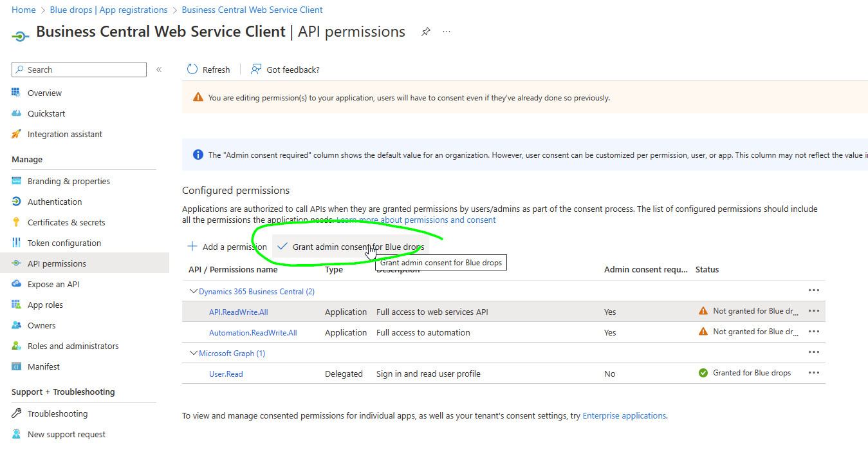Pin the API permissions page
868x454 pixels.
pyautogui.click(x=425, y=32)
